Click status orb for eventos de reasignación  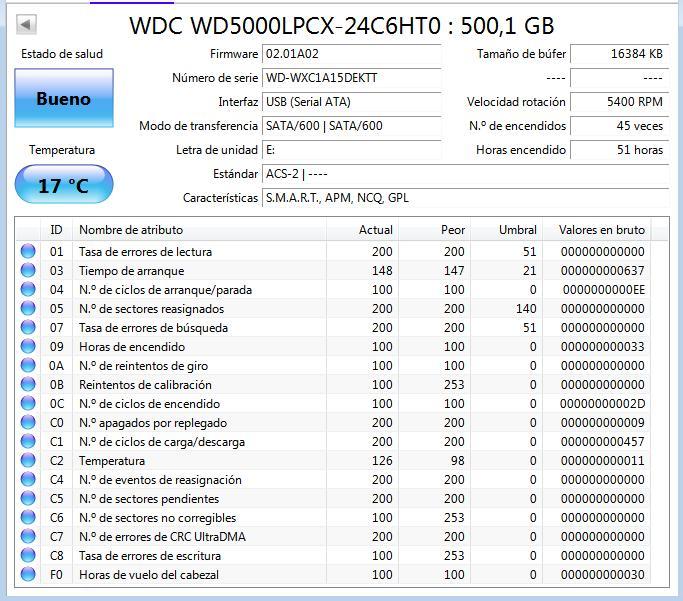(x=28, y=479)
